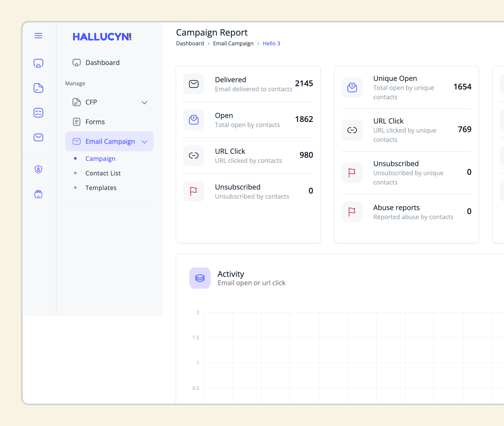
Task: Select Campaign under Email Campaign
Action: coord(100,159)
